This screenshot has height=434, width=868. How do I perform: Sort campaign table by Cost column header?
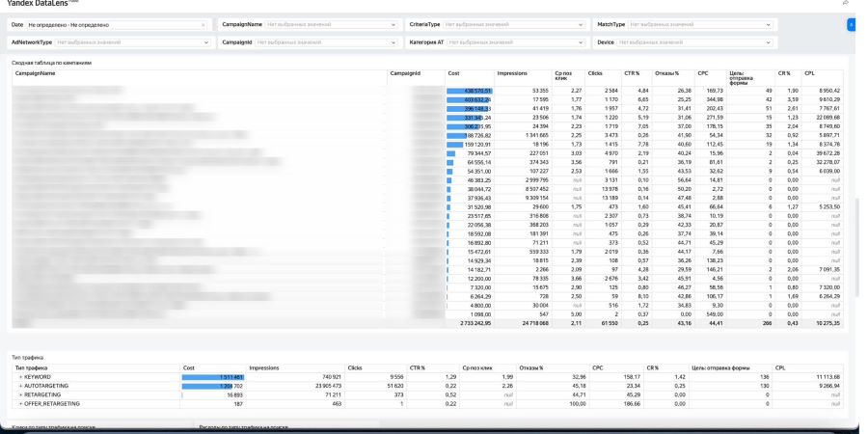coord(454,73)
